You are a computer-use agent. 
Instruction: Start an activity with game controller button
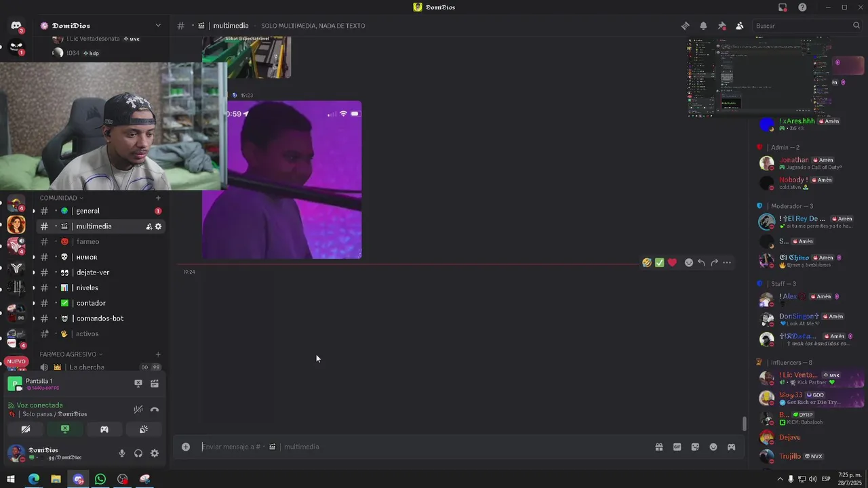click(x=104, y=429)
